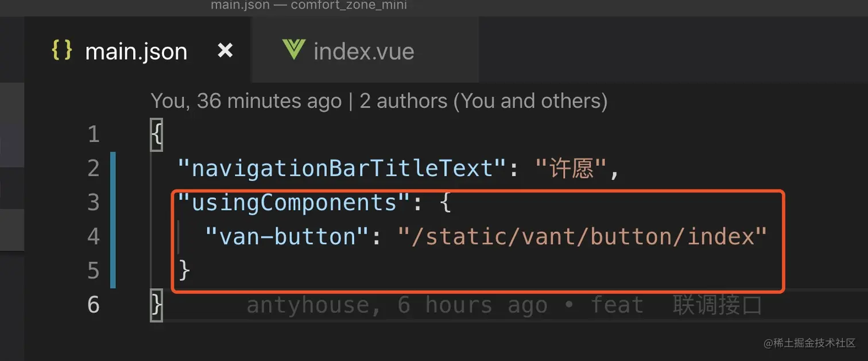
Task: Click line number 1 in the gutter
Action: click(x=94, y=135)
